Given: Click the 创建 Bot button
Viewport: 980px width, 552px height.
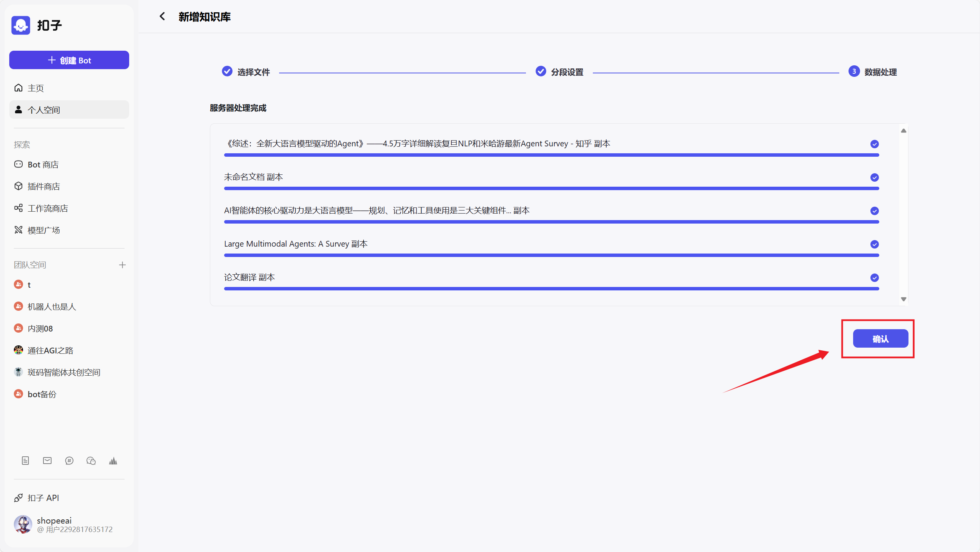Looking at the screenshot, I should (x=69, y=60).
